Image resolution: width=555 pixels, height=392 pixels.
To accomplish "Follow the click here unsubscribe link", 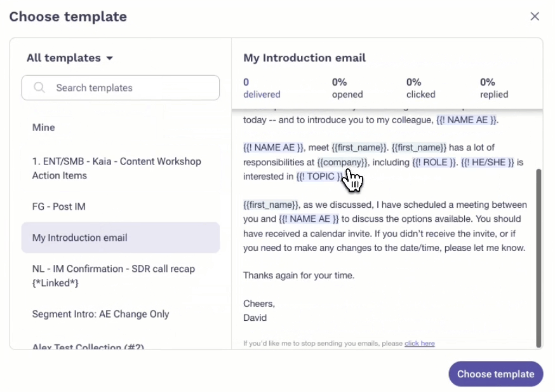I will click(x=420, y=343).
